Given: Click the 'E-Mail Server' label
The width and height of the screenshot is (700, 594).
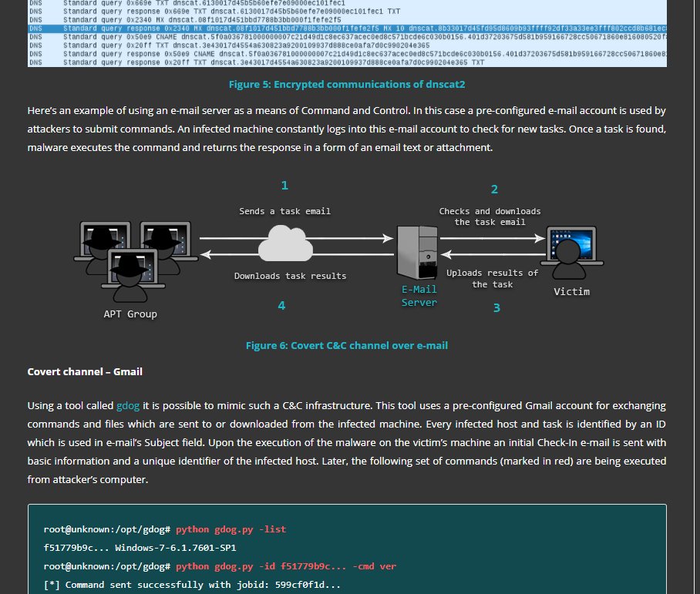Looking at the screenshot, I should (419, 296).
